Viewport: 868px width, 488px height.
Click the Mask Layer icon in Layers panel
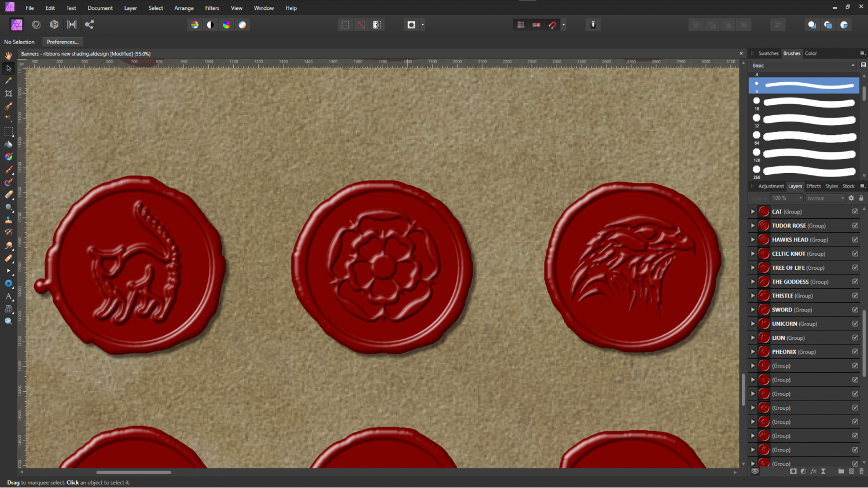coord(793,471)
